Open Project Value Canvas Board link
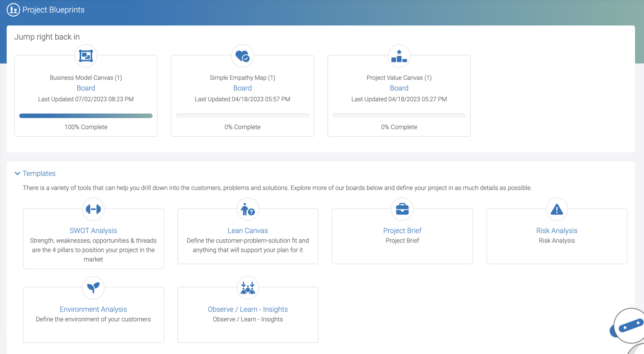 [x=399, y=88]
